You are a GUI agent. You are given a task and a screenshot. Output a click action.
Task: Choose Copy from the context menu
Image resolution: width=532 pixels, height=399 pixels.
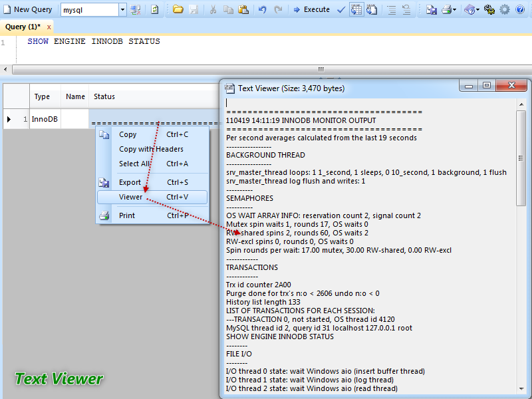tap(152, 134)
